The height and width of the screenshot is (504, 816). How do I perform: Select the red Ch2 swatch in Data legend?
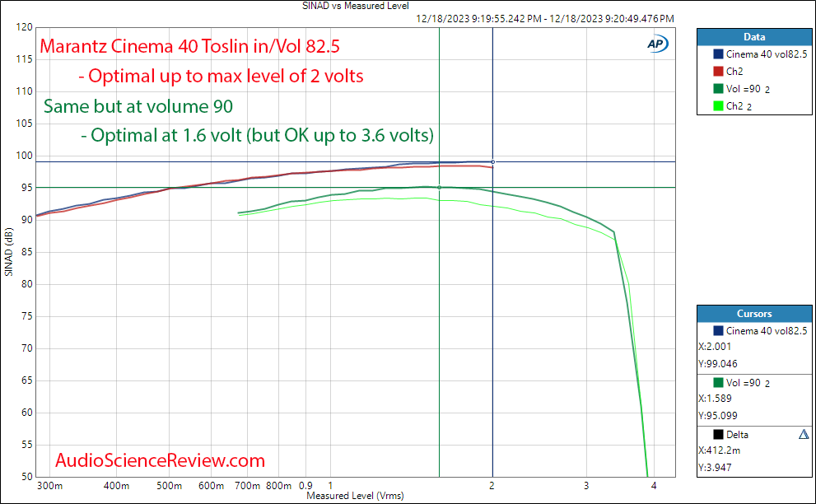tap(718, 72)
